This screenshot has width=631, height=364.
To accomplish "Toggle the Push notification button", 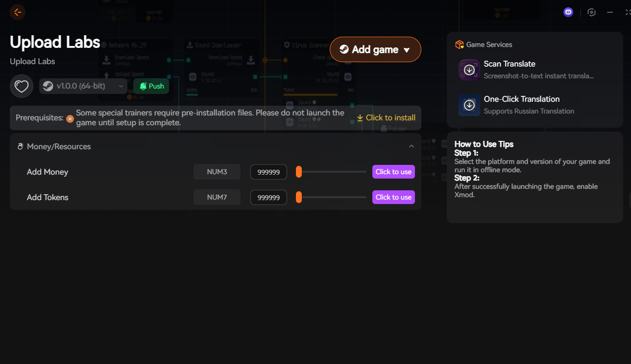I will [151, 86].
